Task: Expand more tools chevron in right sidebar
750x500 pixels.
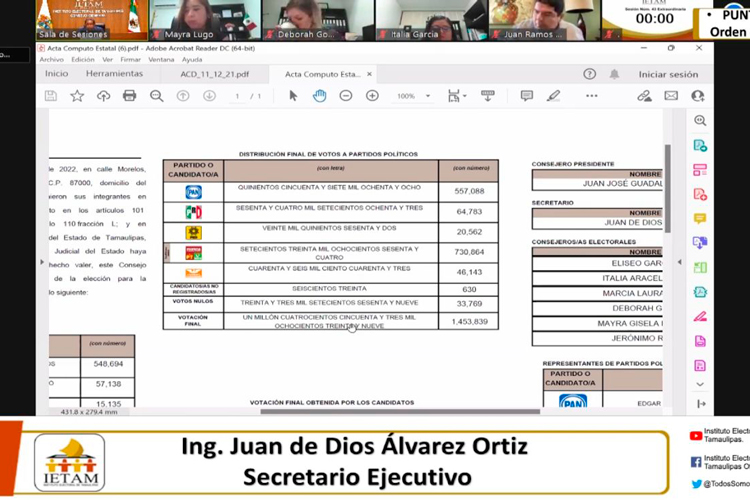Action: 700,384
